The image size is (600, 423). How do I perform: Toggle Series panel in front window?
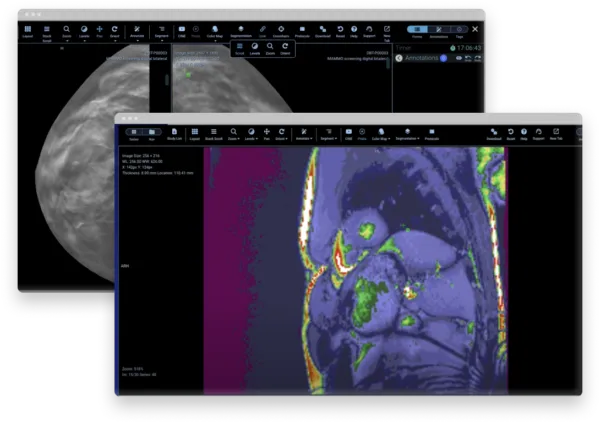[x=134, y=132]
